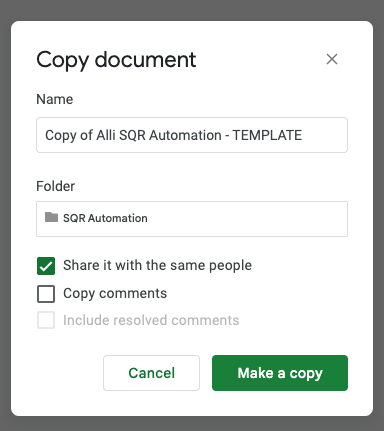The image size is (384, 431).
Task: Confirm with Make a copy button
Action: 280,373
